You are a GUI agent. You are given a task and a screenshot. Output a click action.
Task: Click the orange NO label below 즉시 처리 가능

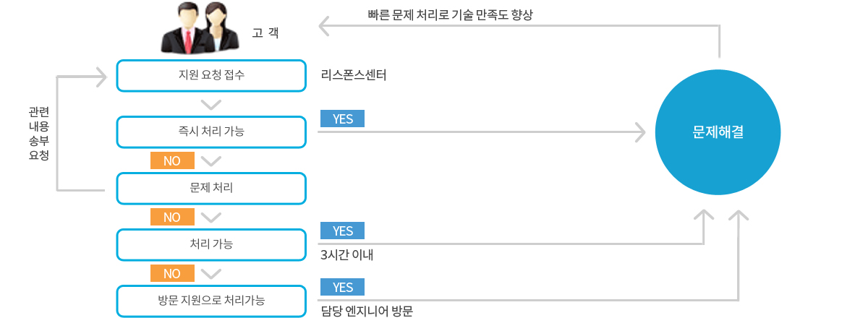point(172,160)
